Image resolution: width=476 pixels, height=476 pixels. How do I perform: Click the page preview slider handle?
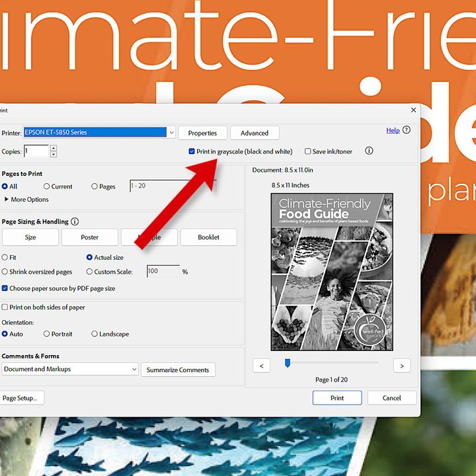288,363
